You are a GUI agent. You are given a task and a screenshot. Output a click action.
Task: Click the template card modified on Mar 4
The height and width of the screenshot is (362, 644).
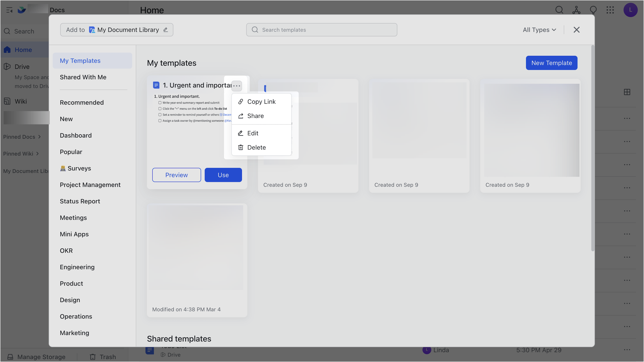pyautogui.click(x=197, y=260)
